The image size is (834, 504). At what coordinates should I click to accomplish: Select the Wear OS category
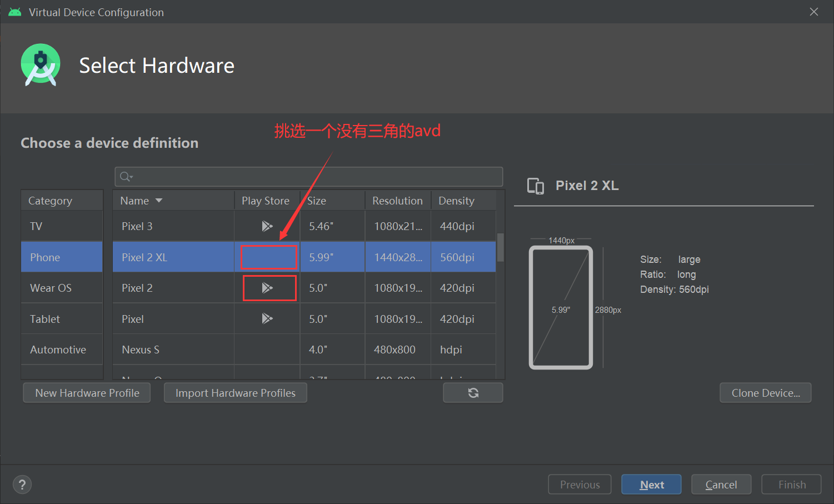[62, 288]
